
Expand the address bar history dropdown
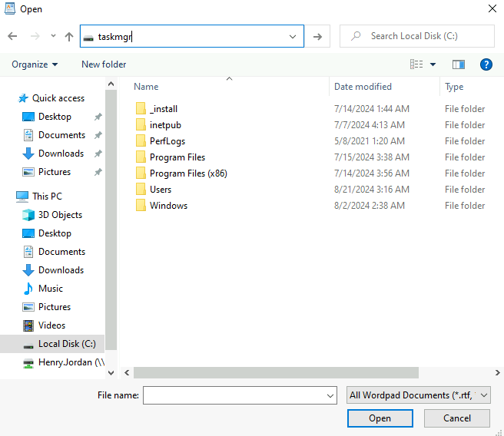[x=293, y=37]
